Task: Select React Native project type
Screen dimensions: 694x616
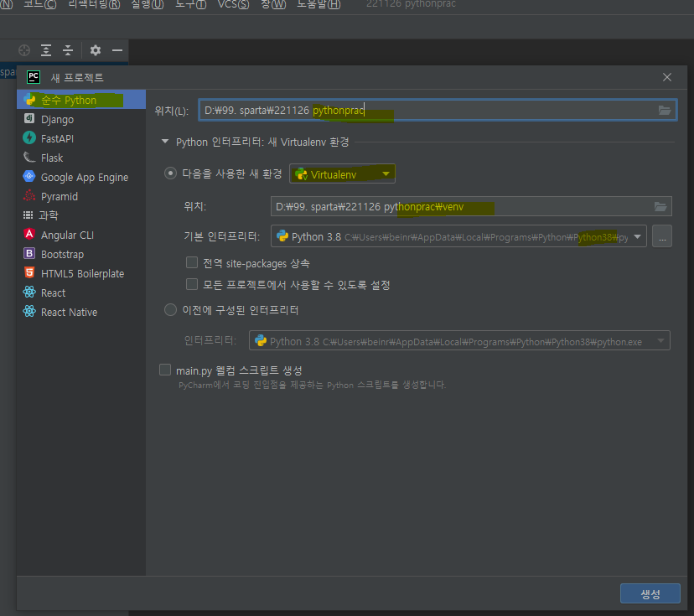Action: point(81,312)
